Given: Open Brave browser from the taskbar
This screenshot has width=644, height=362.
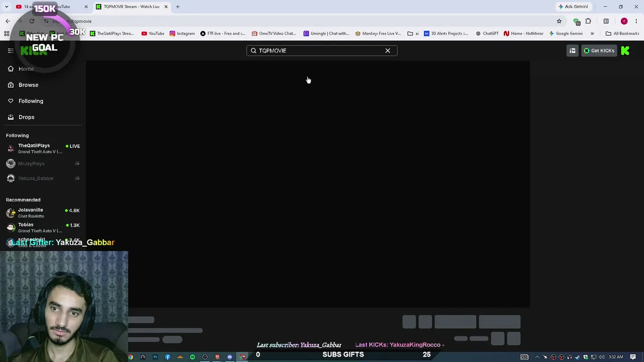Looking at the screenshot, I should tap(217, 357).
